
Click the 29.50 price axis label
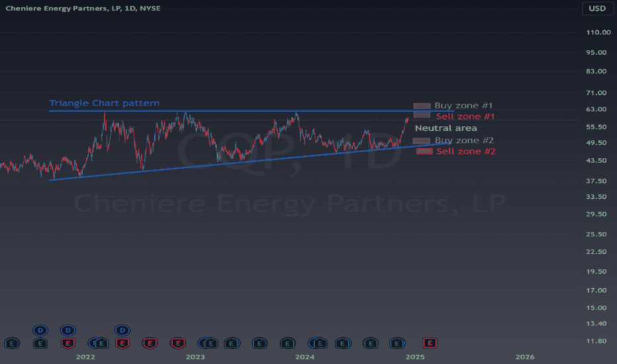click(596, 214)
